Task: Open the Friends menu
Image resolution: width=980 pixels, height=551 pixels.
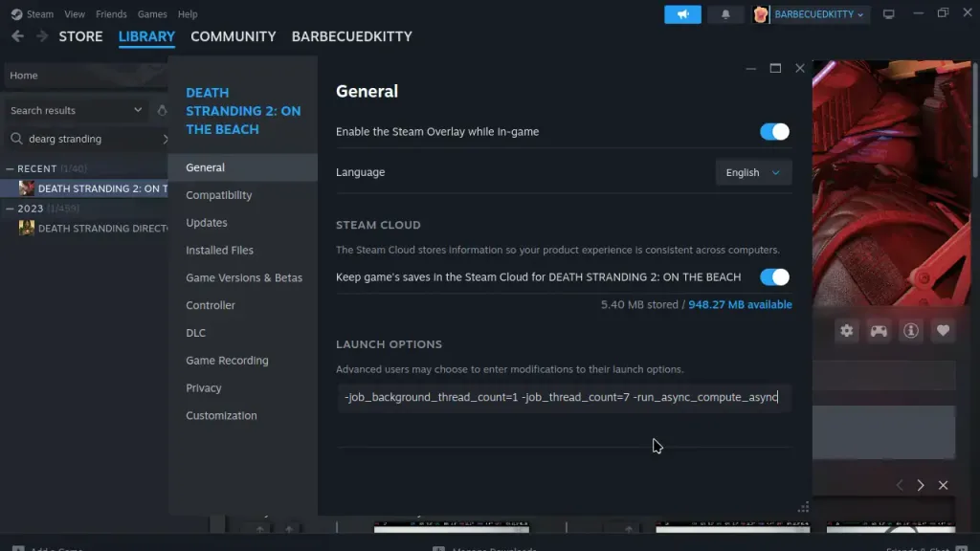Action: (x=111, y=13)
